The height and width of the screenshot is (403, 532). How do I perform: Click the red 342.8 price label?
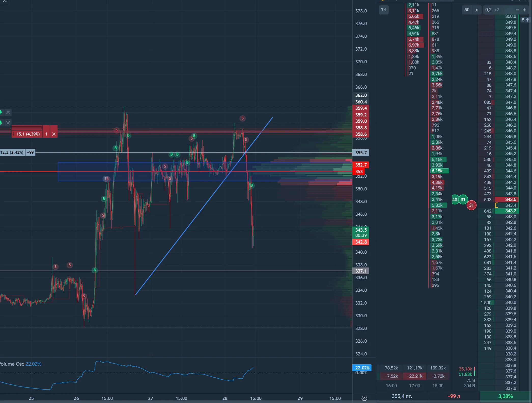click(361, 242)
